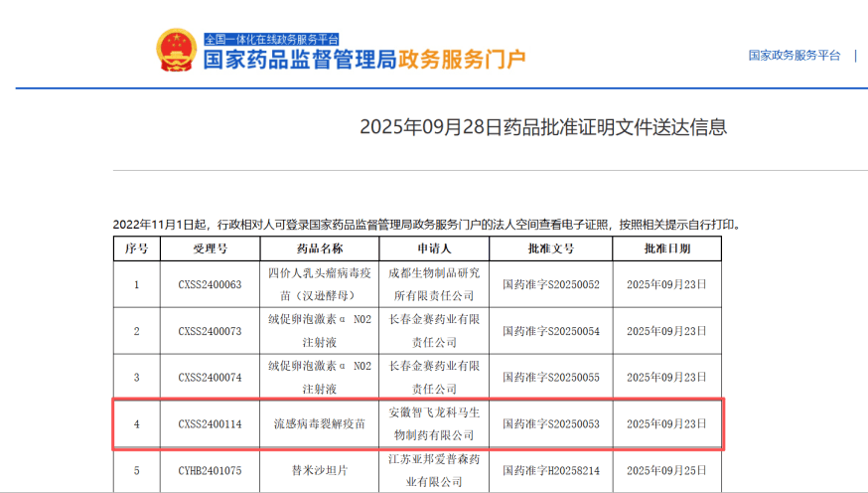
Task: Click the 2025年09月28日药品批准证明文件送达信息 page heading
Action: (x=542, y=127)
